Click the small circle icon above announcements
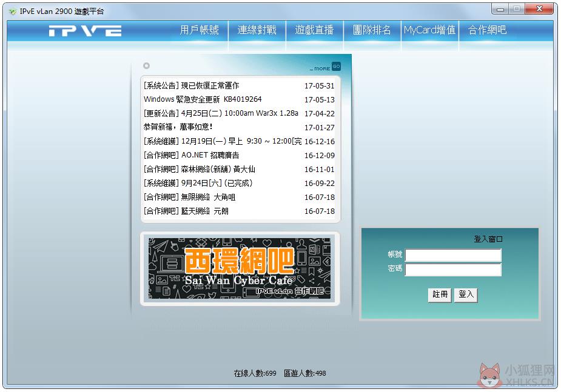This screenshot has height=392, width=561. pyautogui.click(x=146, y=66)
